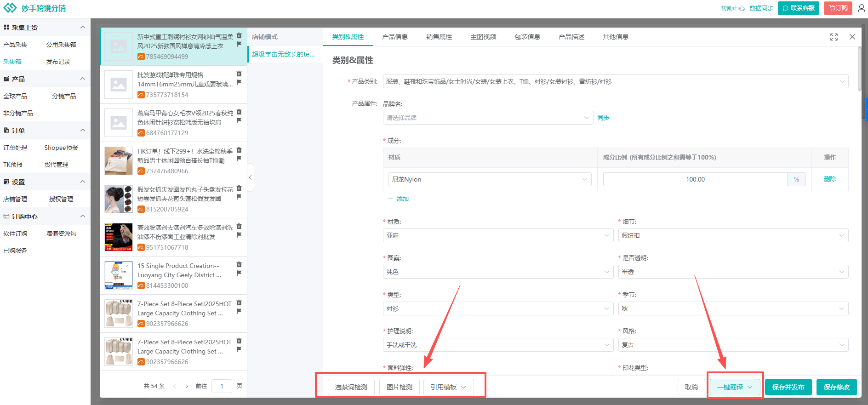
Task: Select the wig bun product thumbnail
Action: [119, 199]
